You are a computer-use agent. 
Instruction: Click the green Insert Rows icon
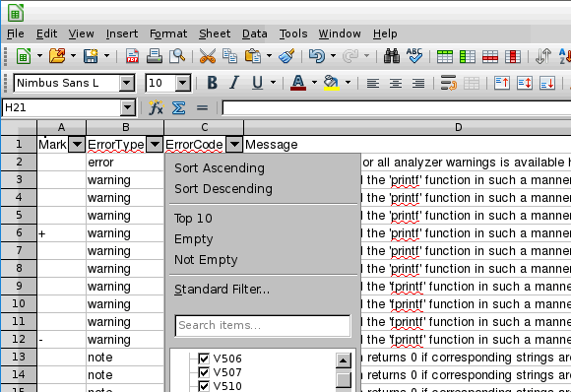click(445, 57)
